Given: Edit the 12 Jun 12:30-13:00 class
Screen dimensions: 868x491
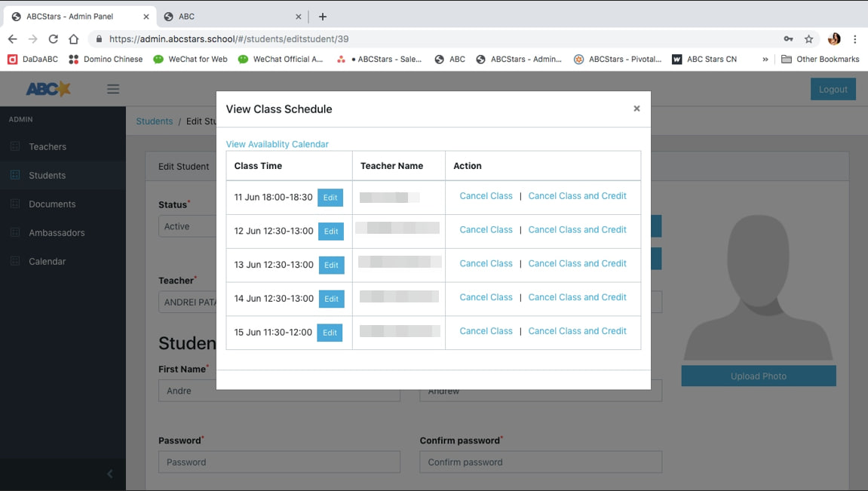Looking at the screenshot, I should pos(331,232).
